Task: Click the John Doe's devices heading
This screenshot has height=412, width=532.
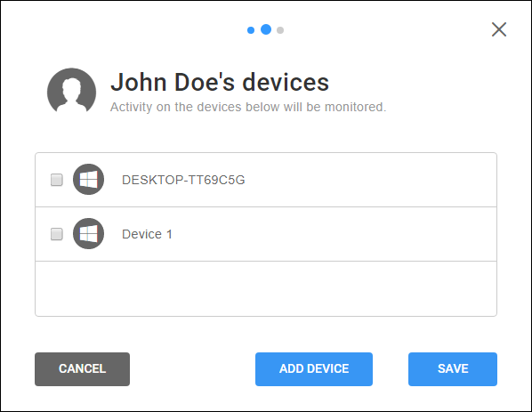Action: pos(220,82)
